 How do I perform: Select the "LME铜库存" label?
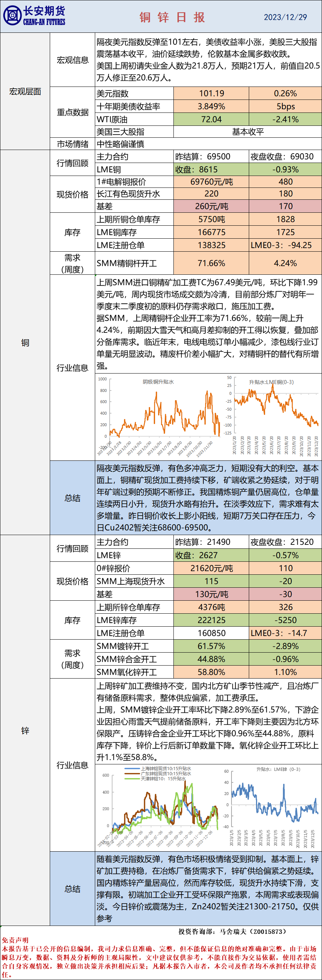click(134, 232)
